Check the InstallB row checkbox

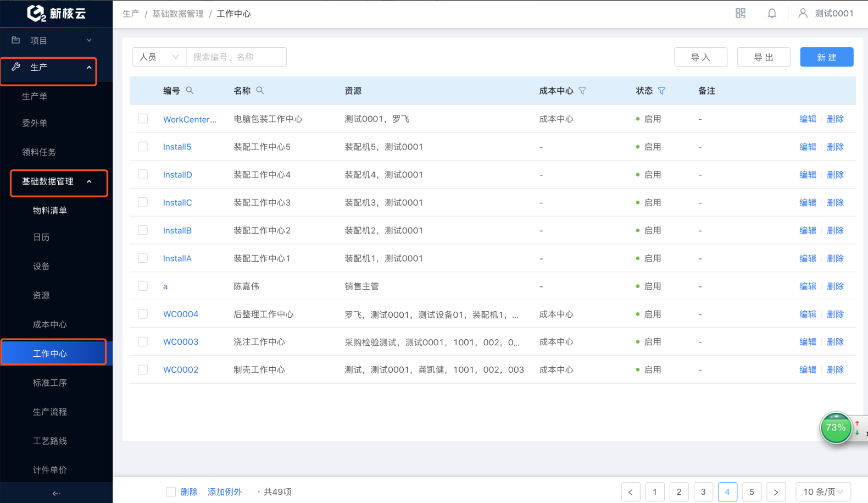(143, 230)
